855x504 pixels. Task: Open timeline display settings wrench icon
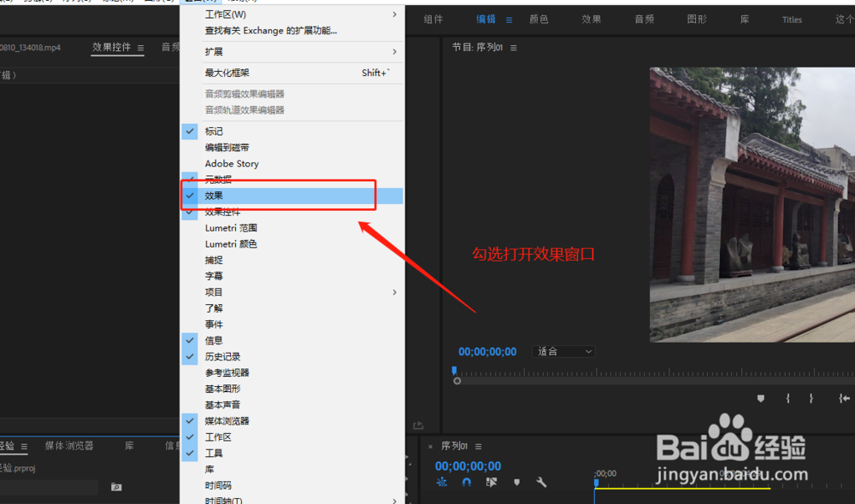pyautogui.click(x=541, y=482)
